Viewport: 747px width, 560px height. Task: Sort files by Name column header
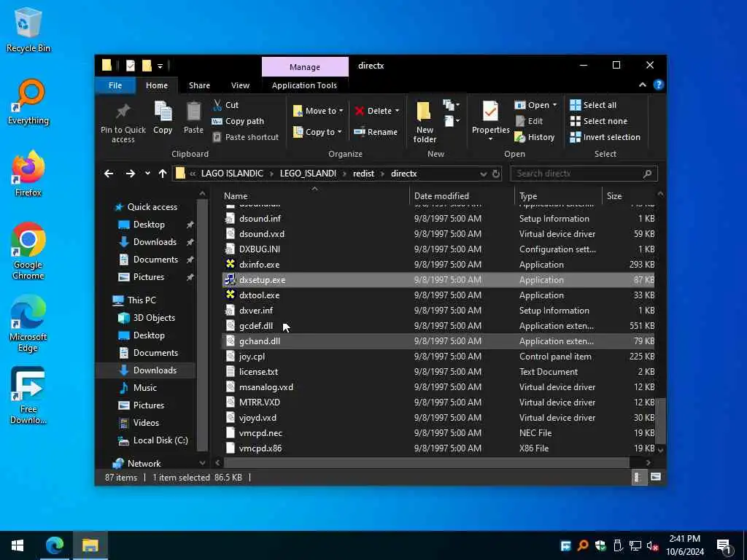236,195
